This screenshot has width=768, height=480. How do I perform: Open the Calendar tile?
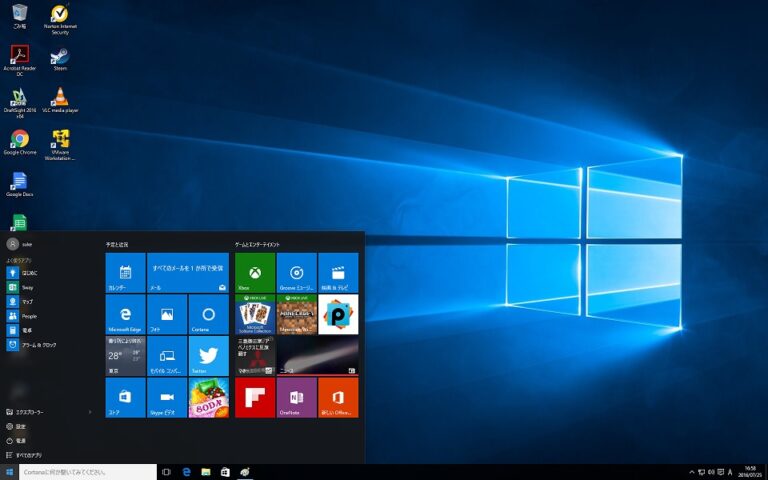[x=125, y=273]
